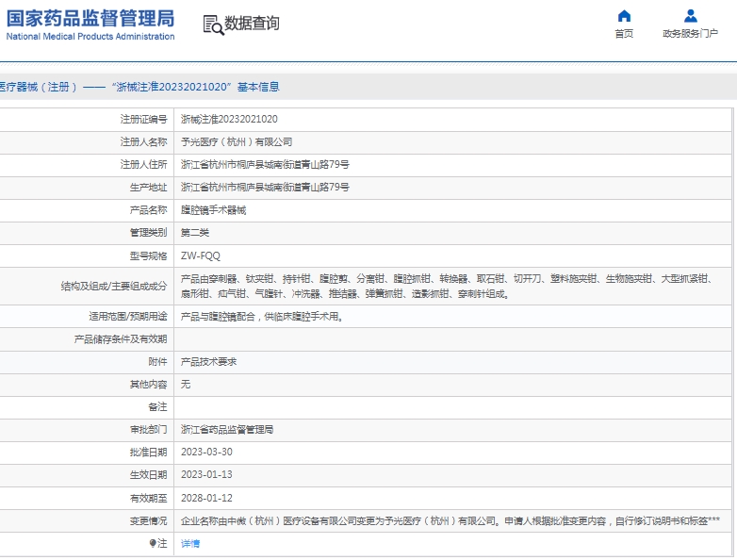The width and height of the screenshot is (737, 560).
Task: Click the home (首页) house icon
Action: 624,16
